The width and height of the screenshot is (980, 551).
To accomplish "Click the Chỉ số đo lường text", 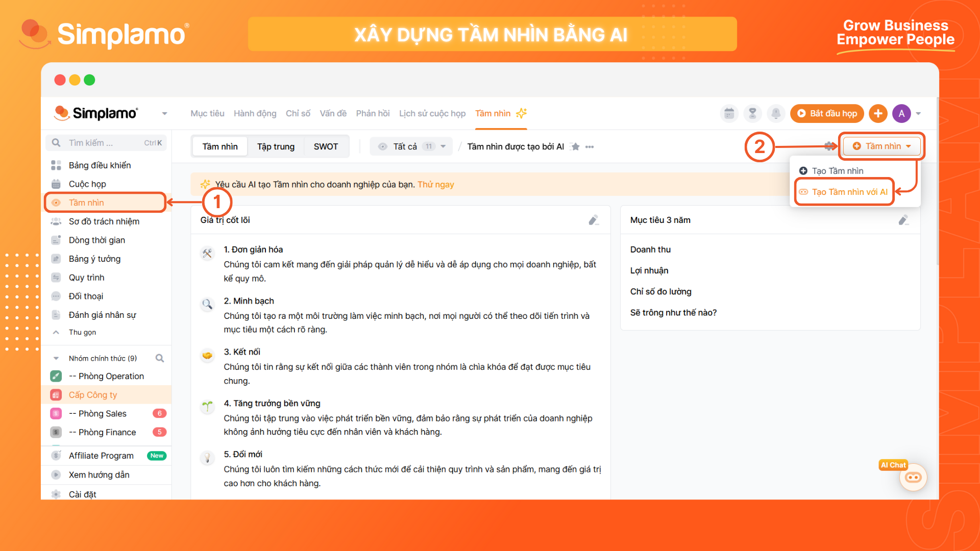I will click(x=660, y=292).
